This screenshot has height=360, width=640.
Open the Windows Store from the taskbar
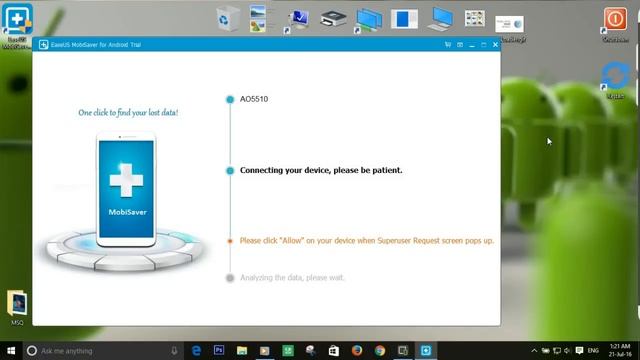[x=334, y=351]
